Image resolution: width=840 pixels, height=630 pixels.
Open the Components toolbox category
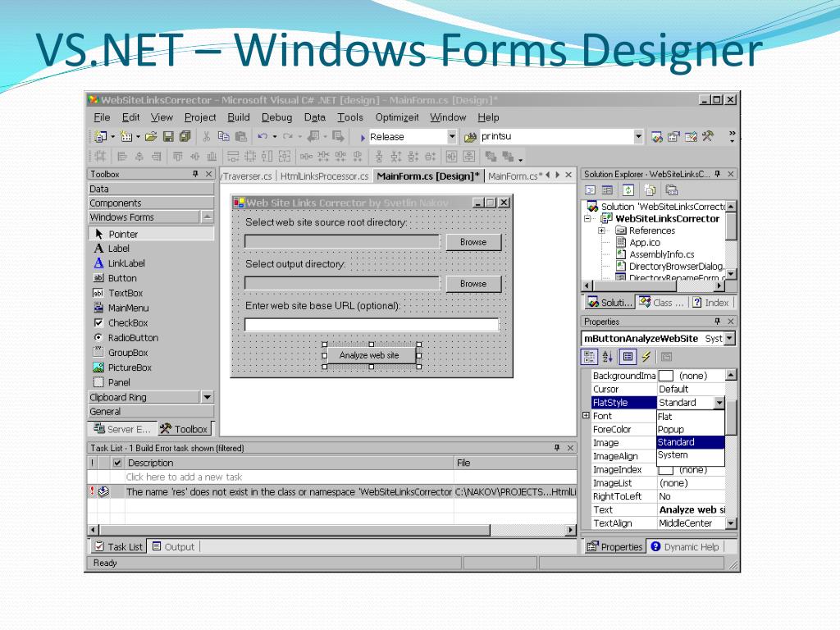point(151,203)
